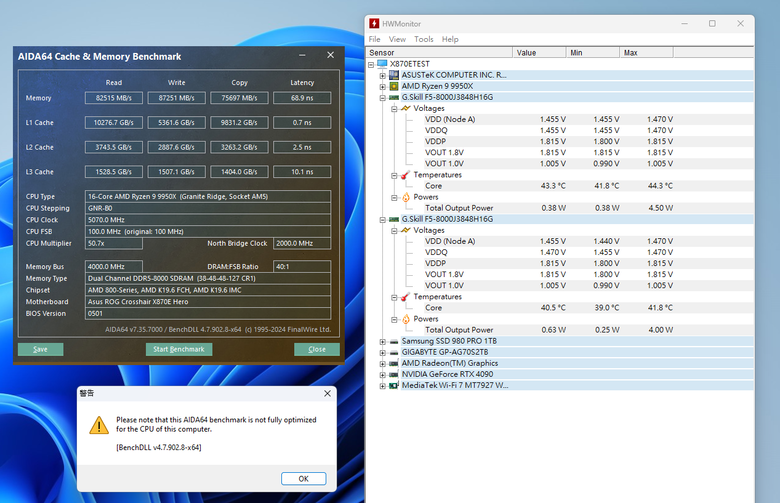Collapse first G.Skill Voltages group

point(394,109)
